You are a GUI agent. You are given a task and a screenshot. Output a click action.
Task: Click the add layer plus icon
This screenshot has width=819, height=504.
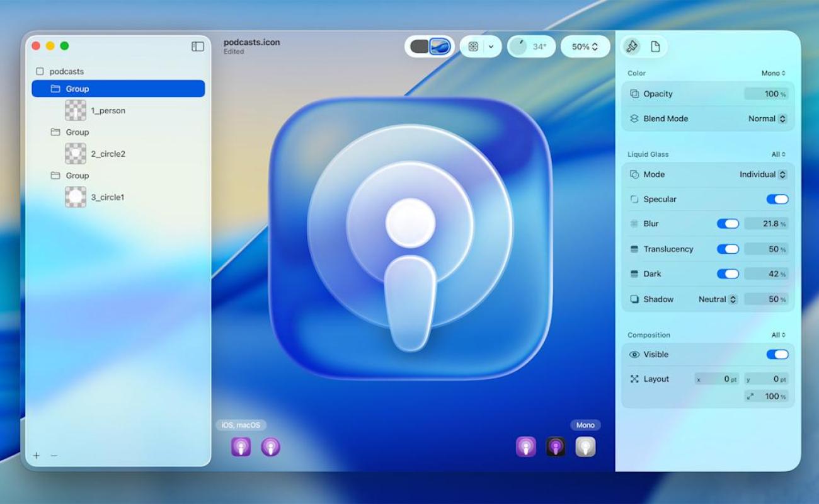tap(37, 455)
